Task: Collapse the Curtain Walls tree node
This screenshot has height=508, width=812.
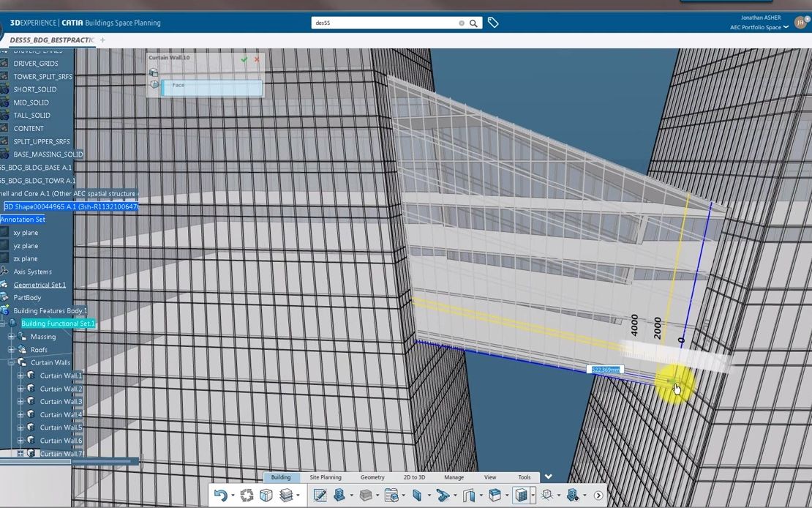Action: [x=11, y=363]
